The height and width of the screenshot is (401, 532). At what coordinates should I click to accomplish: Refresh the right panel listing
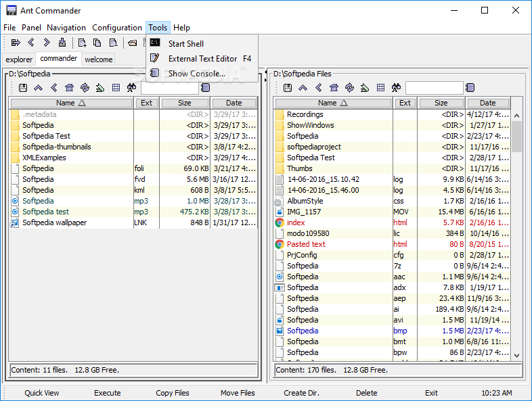click(349, 88)
